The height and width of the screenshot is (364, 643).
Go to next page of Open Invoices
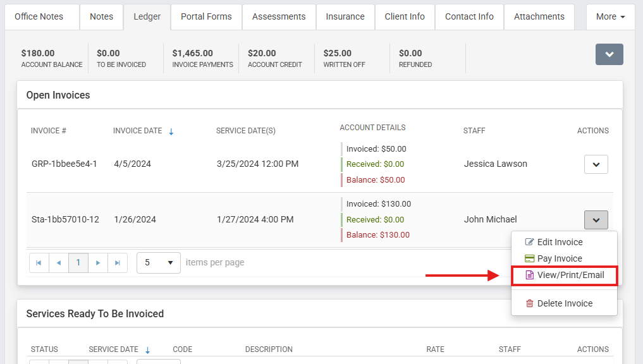pyautogui.click(x=98, y=263)
